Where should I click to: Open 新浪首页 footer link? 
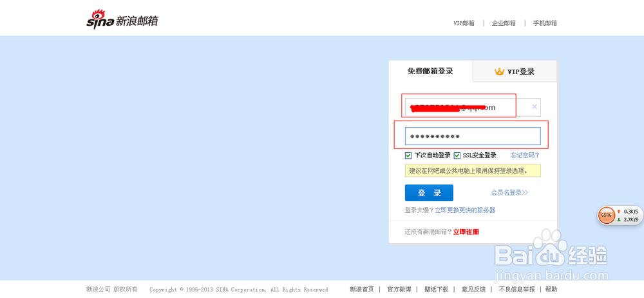click(362, 290)
